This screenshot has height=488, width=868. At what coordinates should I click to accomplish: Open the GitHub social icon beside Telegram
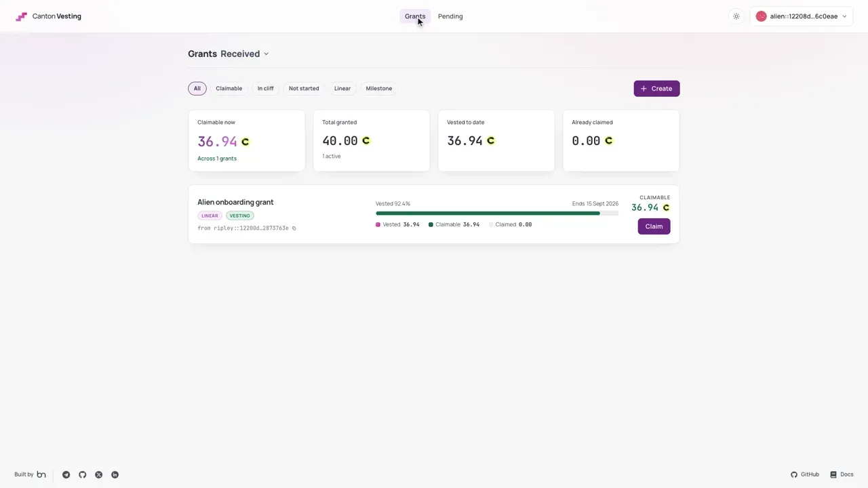(82, 474)
